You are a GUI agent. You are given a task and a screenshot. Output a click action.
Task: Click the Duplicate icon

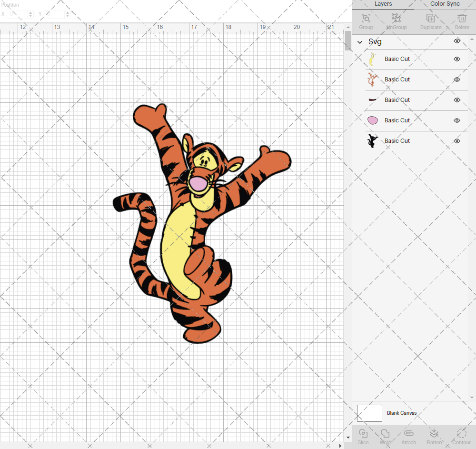click(x=431, y=18)
